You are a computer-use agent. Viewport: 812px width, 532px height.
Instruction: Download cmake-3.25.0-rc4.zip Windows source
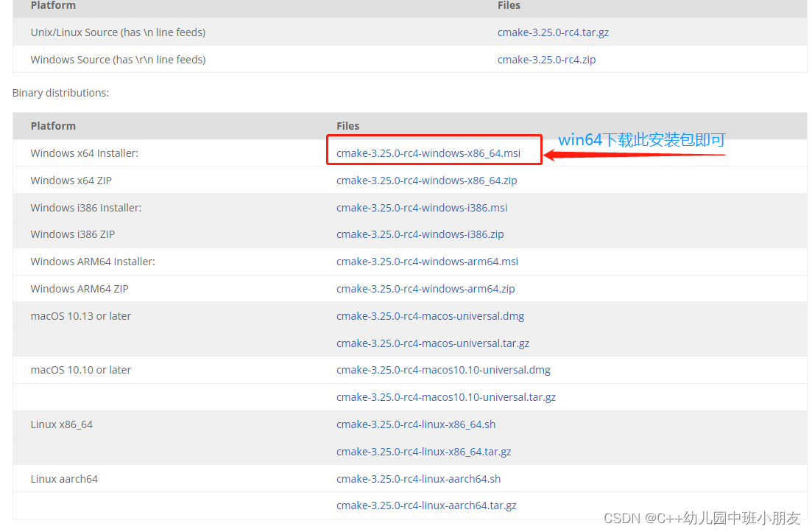click(546, 60)
